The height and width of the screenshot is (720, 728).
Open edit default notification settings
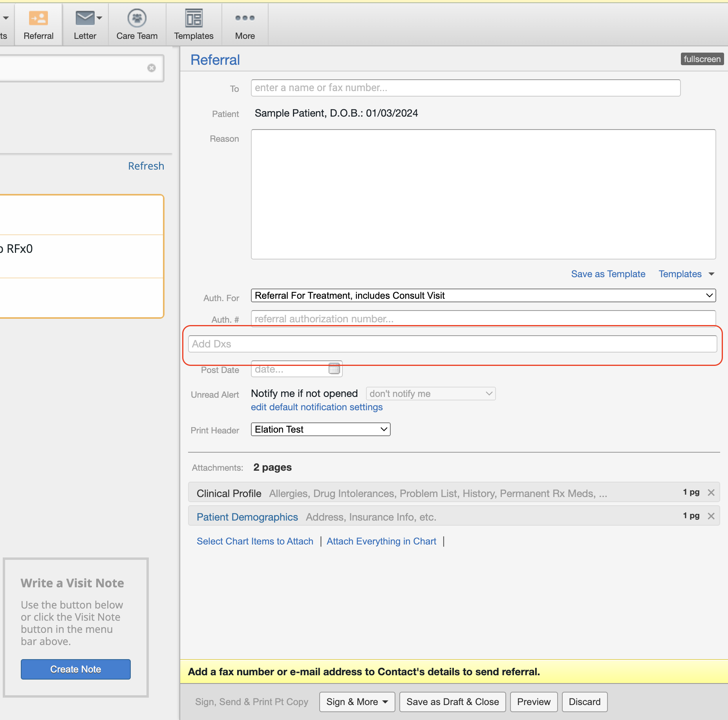coord(316,407)
